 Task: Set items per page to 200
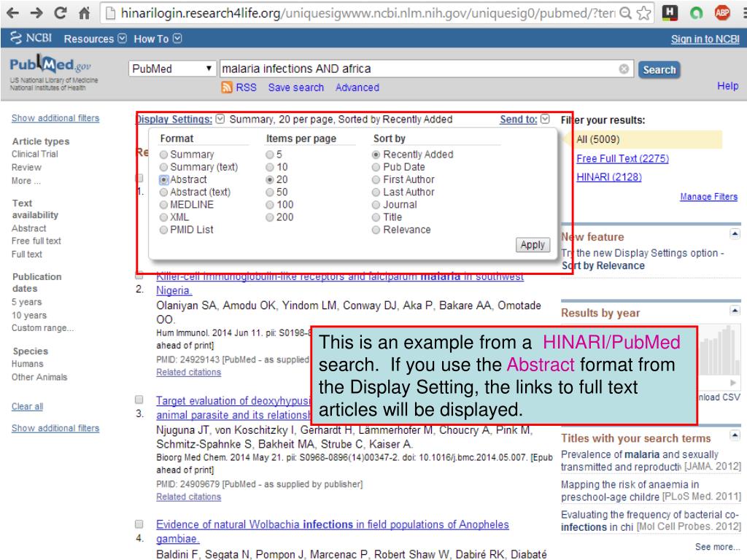[270, 217]
